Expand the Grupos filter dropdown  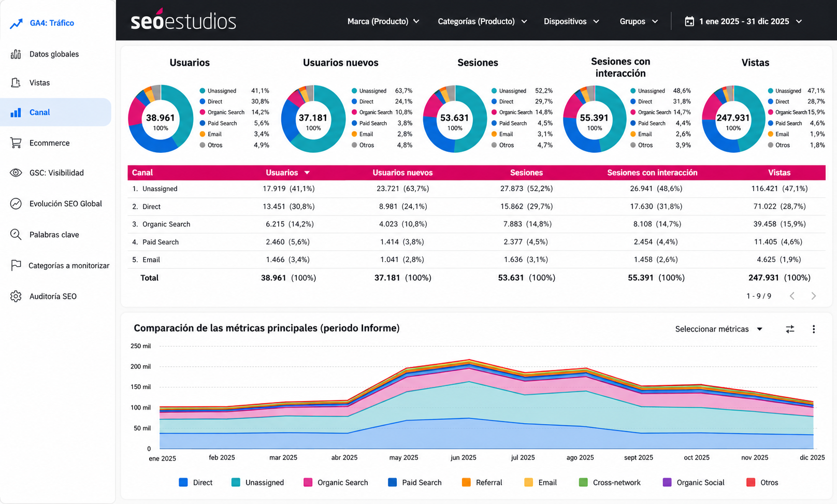(639, 21)
